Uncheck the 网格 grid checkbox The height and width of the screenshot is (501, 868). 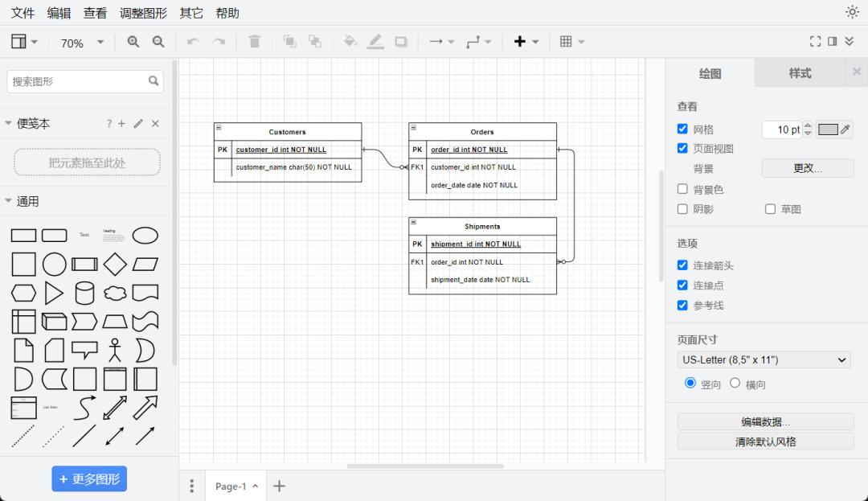[x=682, y=129]
